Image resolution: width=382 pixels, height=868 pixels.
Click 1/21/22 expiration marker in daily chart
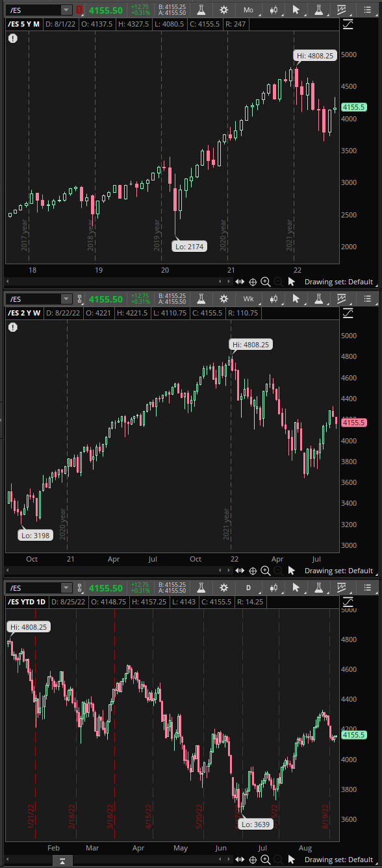(x=31, y=817)
